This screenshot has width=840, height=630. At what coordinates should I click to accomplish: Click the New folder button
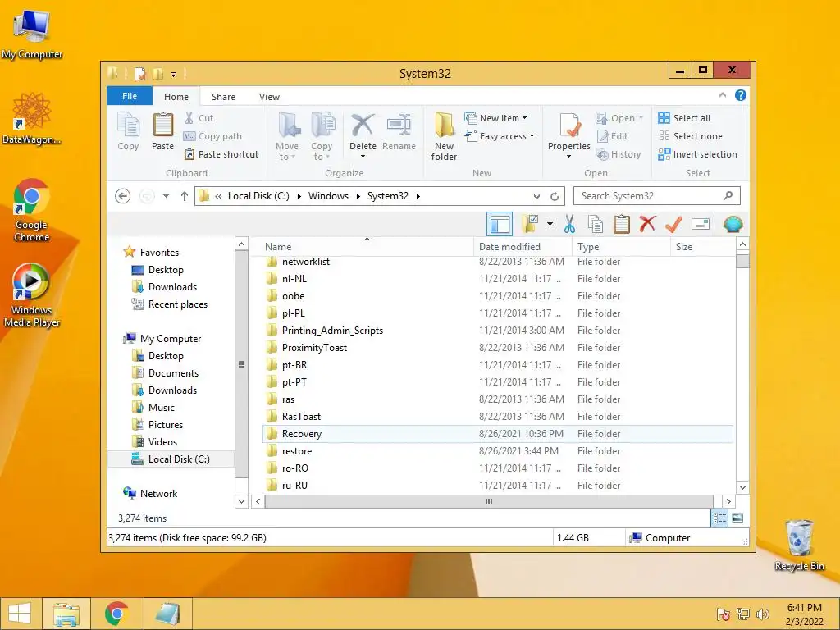444,137
